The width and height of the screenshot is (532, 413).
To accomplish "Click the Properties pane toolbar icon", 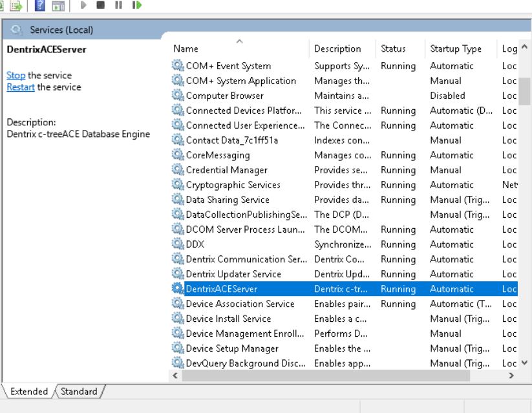I will pyautogui.click(x=58, y=5).
